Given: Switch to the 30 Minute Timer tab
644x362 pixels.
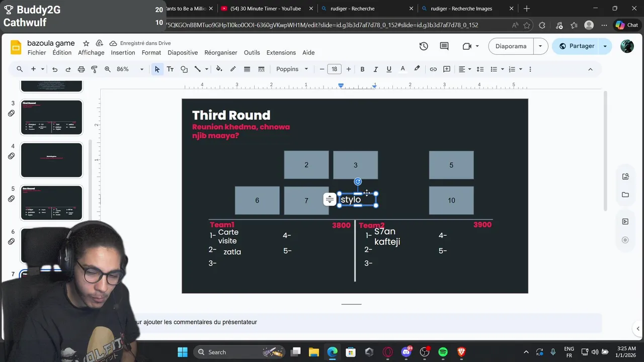Looking at the screenshot, I should [266, 9].
